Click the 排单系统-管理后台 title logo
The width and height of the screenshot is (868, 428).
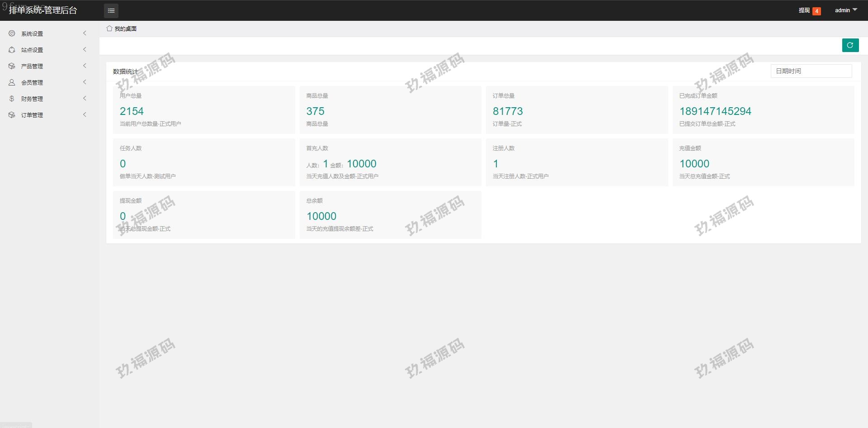click(43, 10)
